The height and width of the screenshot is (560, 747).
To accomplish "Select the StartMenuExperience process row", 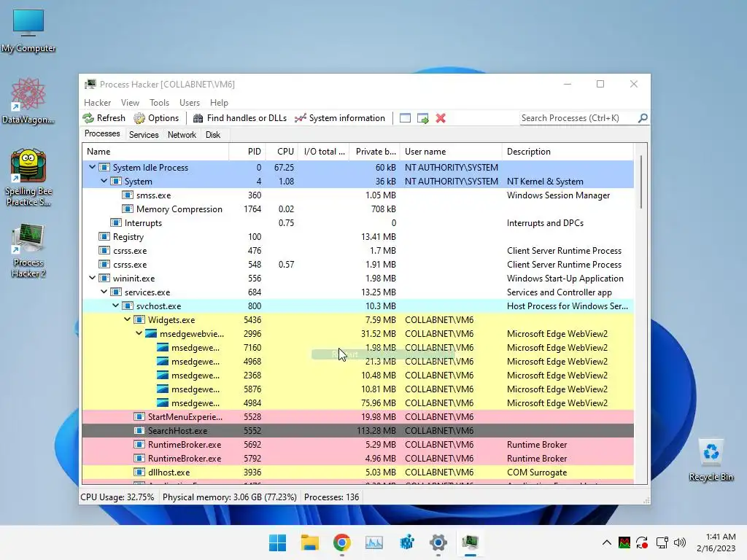I will (x=357, y=416).
